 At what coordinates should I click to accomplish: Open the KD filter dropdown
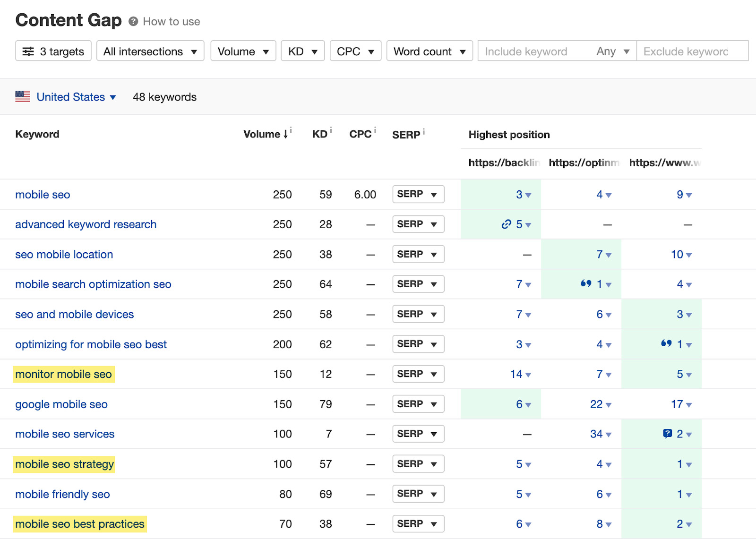click(302, 51)
